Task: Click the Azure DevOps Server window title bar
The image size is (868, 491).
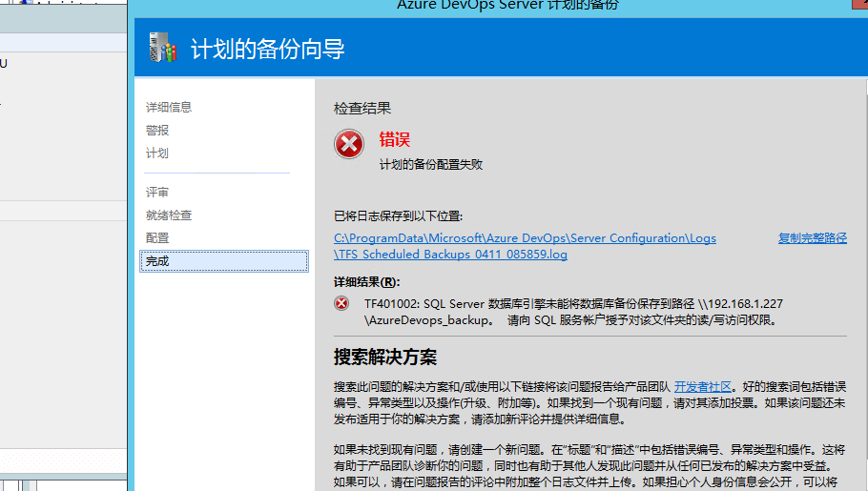Action: pos(507,6)
